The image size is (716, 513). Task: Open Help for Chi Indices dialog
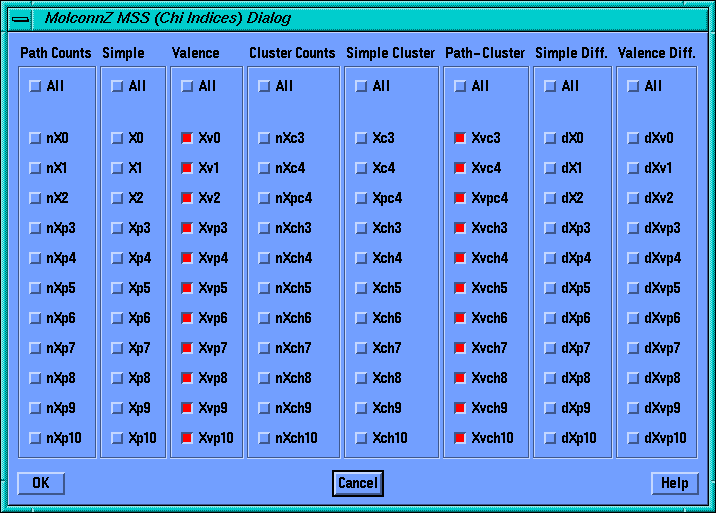(675, 484)
